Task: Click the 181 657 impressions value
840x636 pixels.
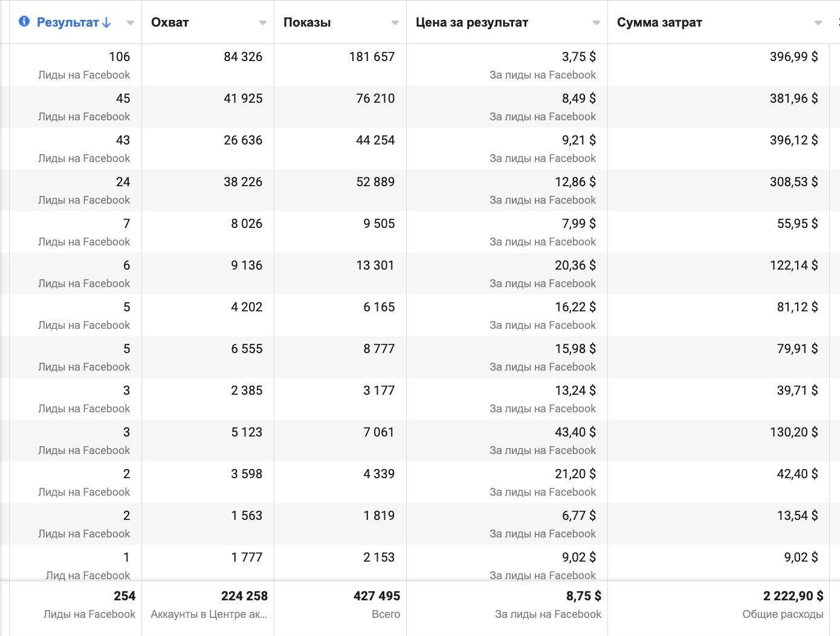Action: click(x=372, y=57)
